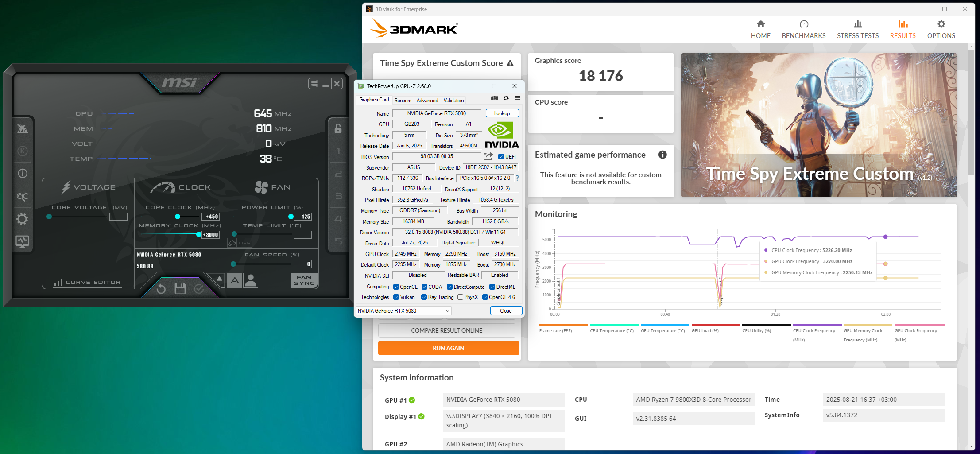Viewport: 980px width, 454px height.
Task: Go to 3DMark HOME
Action: click(x=761, y=29)
